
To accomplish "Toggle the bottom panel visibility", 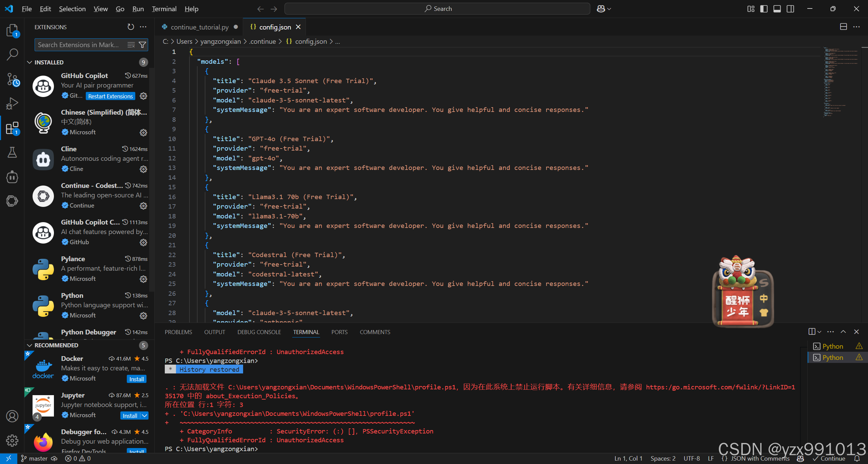I will point(777,8).
